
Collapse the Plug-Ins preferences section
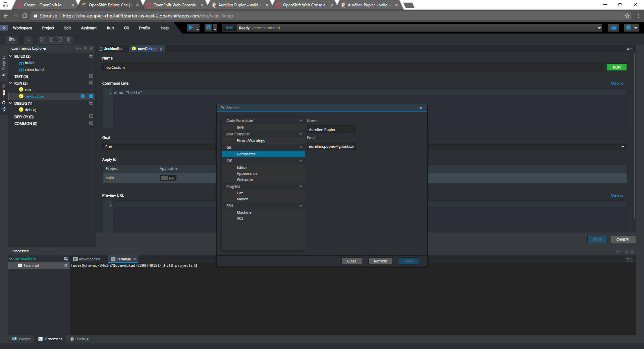[x=301, y=186]
